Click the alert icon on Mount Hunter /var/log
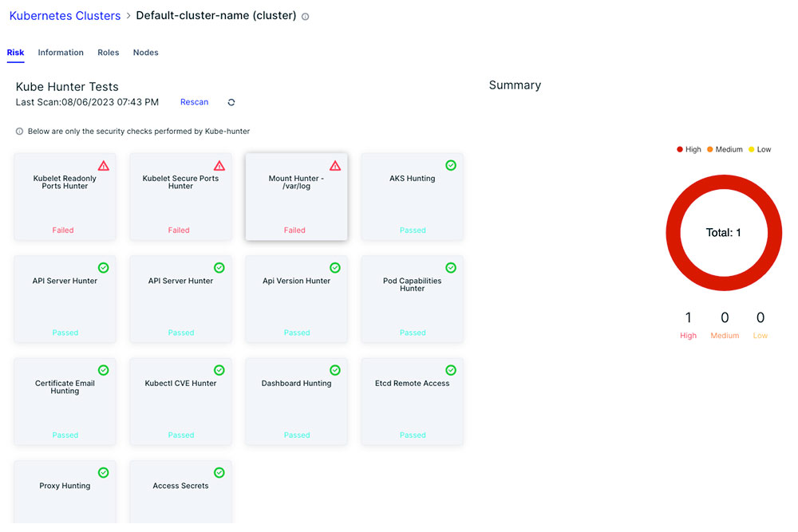Viewport: 798px width, 532px height. coord(335,166)
